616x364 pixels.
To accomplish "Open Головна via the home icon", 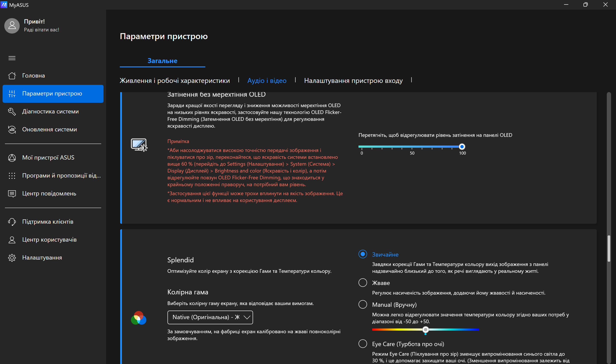I will [12, 76].
